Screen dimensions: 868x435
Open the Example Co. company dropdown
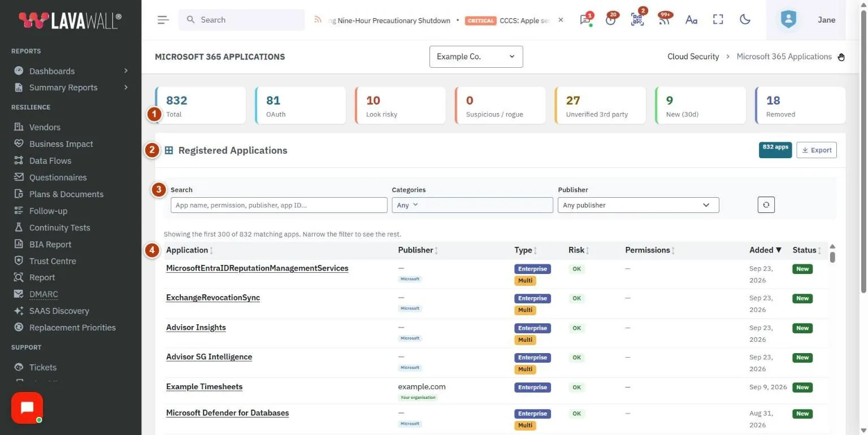(476, 56)
